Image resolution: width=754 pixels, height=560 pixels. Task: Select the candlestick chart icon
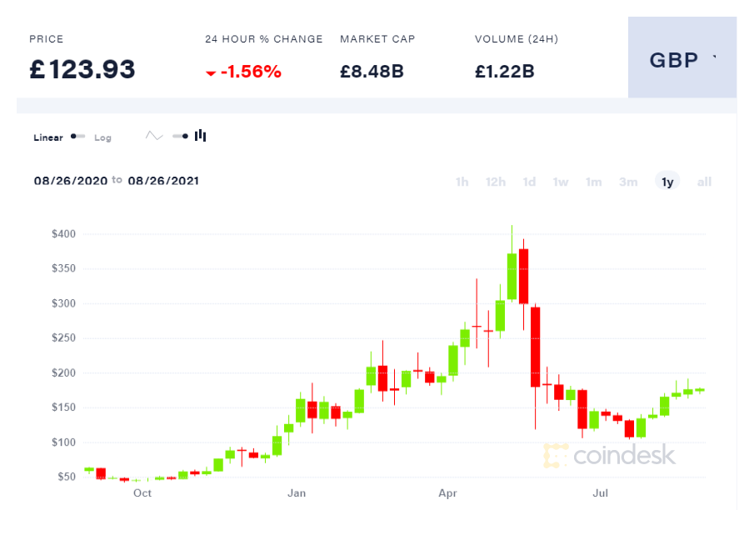tap(201, 136)
